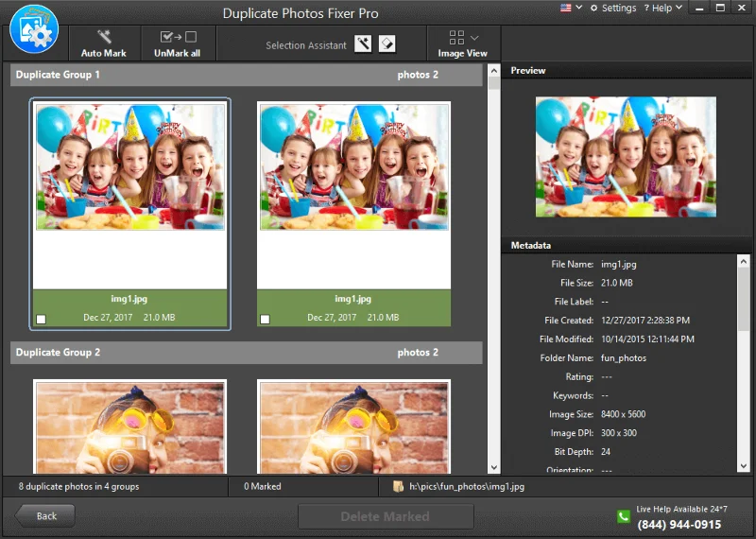This screenshot has width=756, height=539.
Task: Open the Selection Assistant wand tool
Action: pyautogui.click(x=364, y=44)
